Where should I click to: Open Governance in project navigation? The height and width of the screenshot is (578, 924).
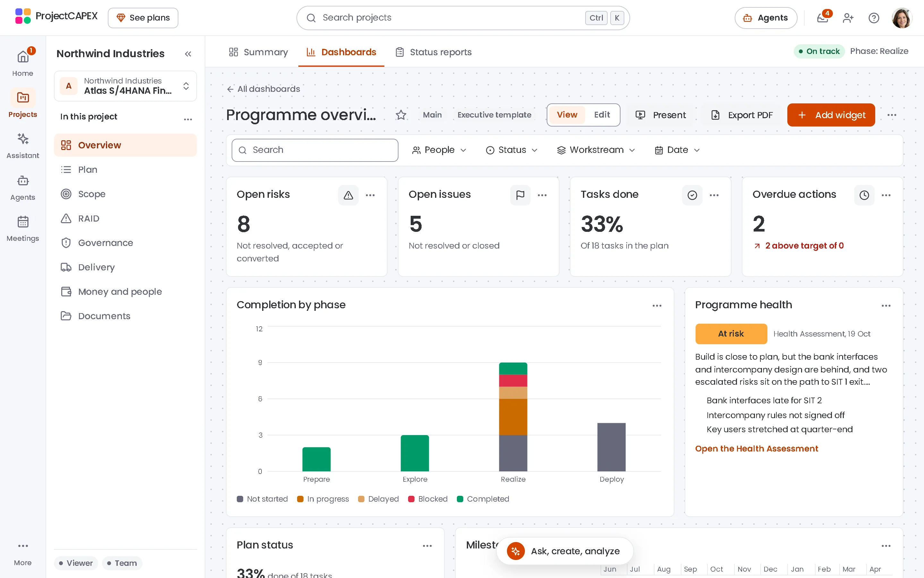[125, 243]
